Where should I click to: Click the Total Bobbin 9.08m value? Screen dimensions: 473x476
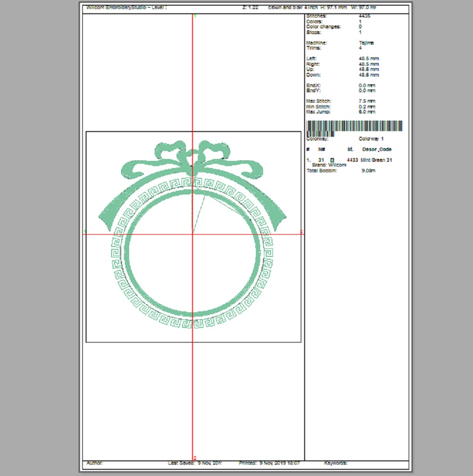pyautogui.click(x=368, y=170)
